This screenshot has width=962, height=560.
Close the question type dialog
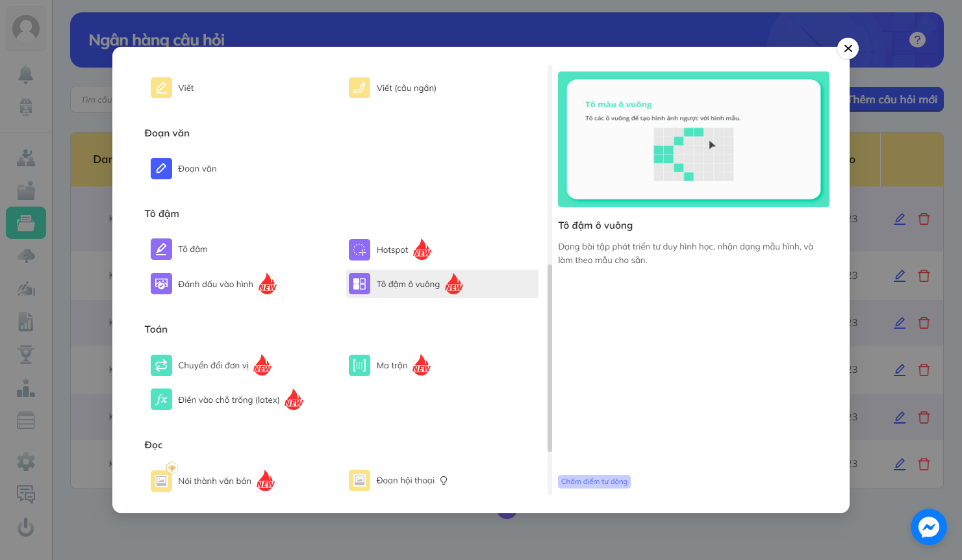pyautogui.click(x=848, y=48)
